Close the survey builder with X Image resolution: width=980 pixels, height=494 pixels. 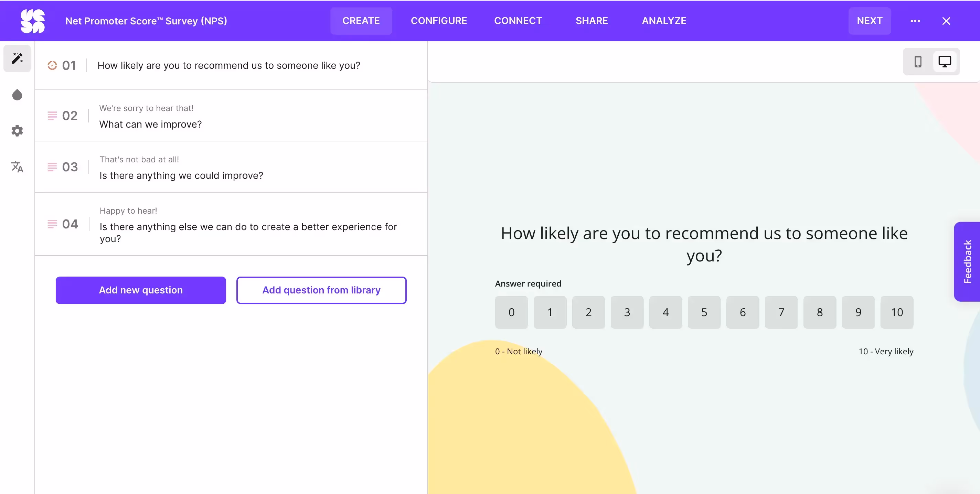coord(946,21)
